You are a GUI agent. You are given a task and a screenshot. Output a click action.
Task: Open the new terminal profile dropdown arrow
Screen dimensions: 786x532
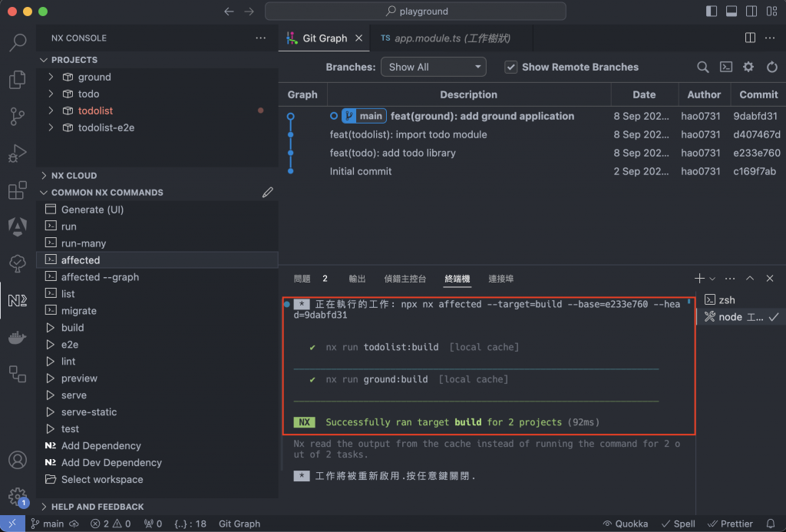(x=712, y=279)
